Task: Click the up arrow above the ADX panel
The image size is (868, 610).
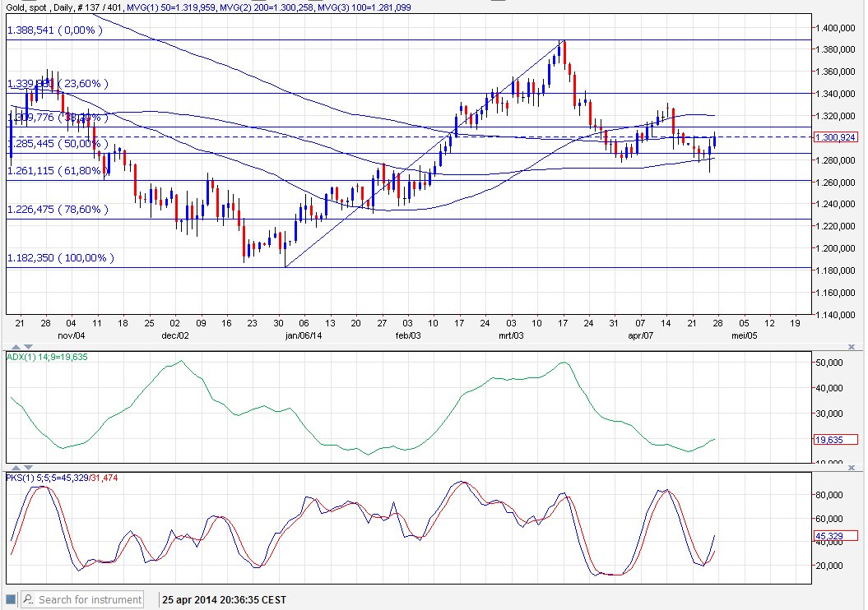Action: click(x=16, y=347)
